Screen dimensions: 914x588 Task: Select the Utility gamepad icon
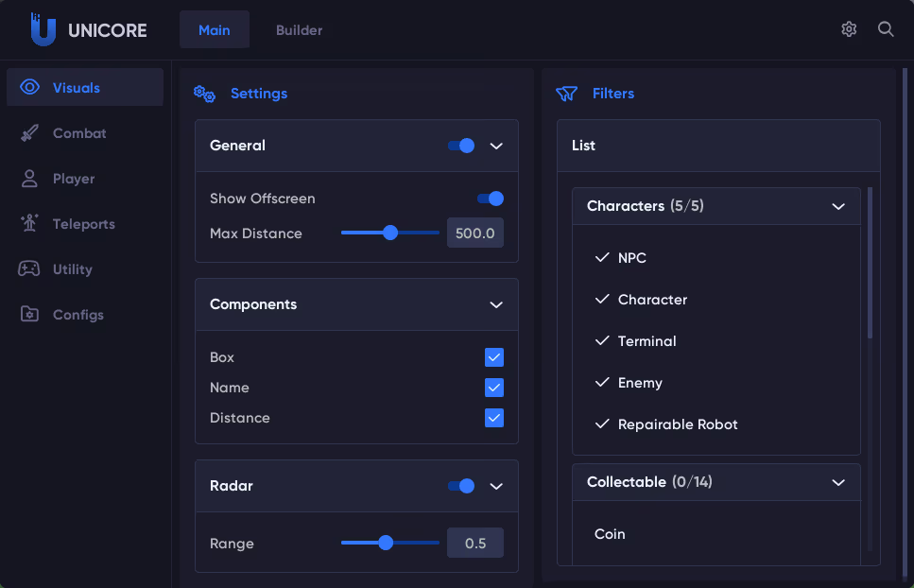(x=29, y=269)
